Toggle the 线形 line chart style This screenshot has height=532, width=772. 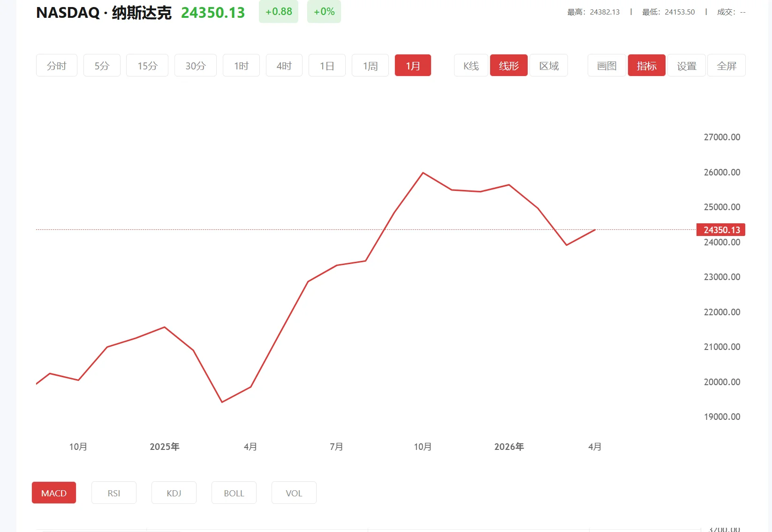[508, 65]
